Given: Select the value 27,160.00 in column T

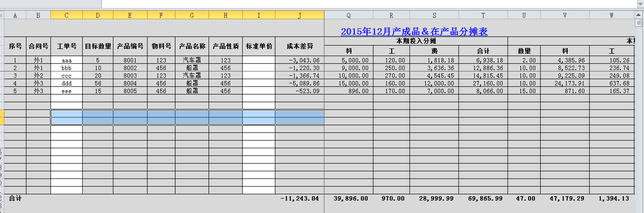Looking at the screenshot, I should (483, 83).
